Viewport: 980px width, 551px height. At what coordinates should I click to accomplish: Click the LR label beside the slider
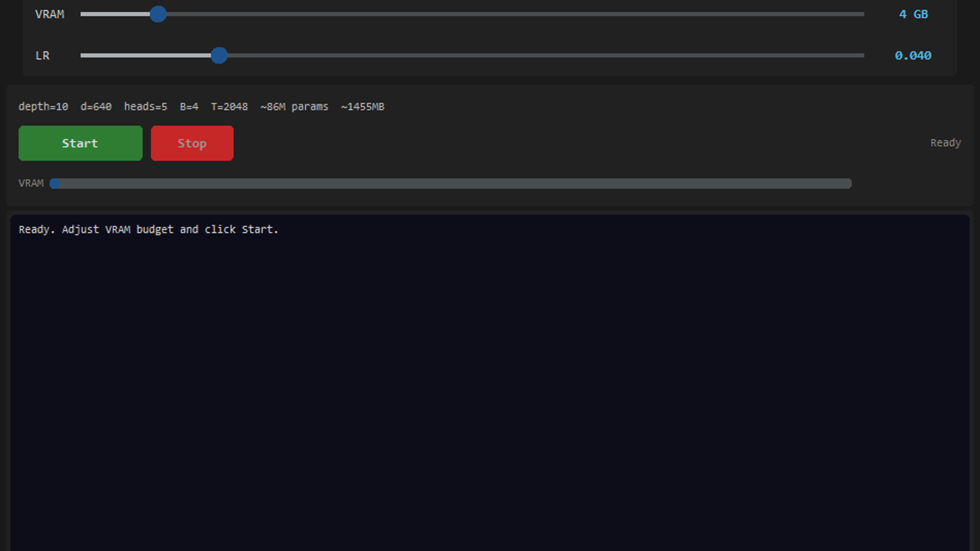[x=42, y=56]
